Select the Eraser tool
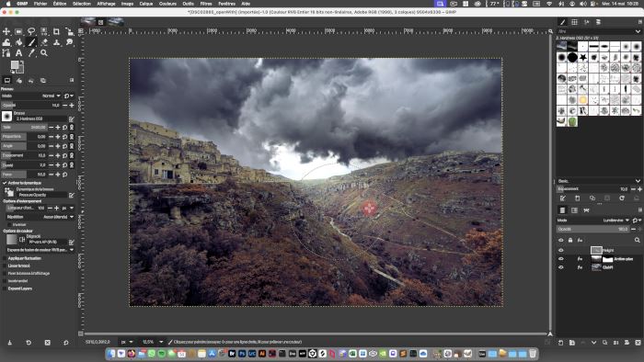This screenshot has height=362, width=644. pos(44,42)
